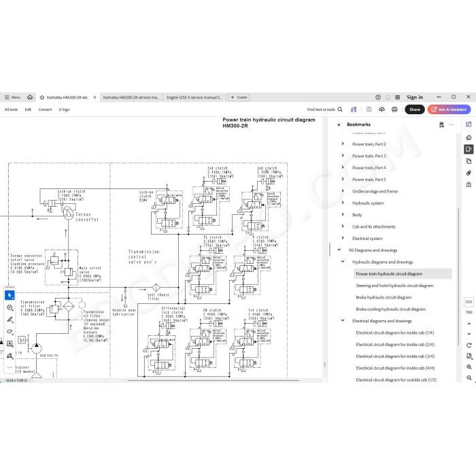
Task: Click the Print icon
Action: (394, 109)
